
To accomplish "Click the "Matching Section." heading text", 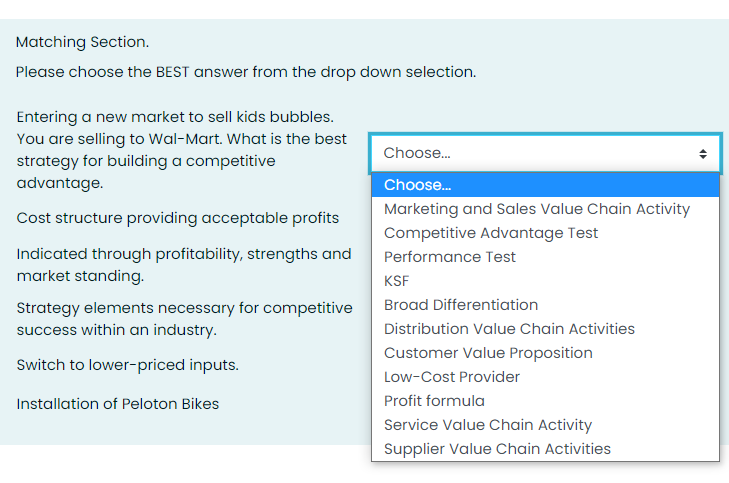I will (82, 42).
